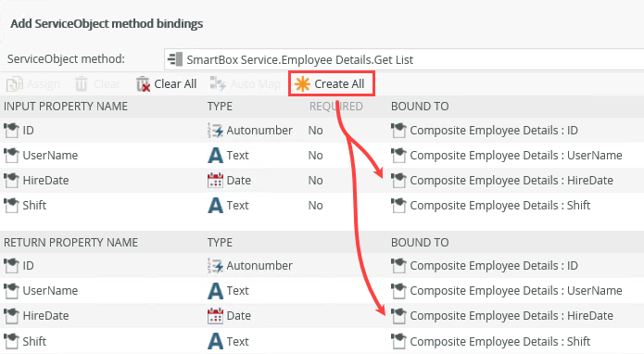Image resolution: width=644 pixels, height=354 pixels.
Task: Click the ServiceObject method list icon
Action: pos(175,59)
